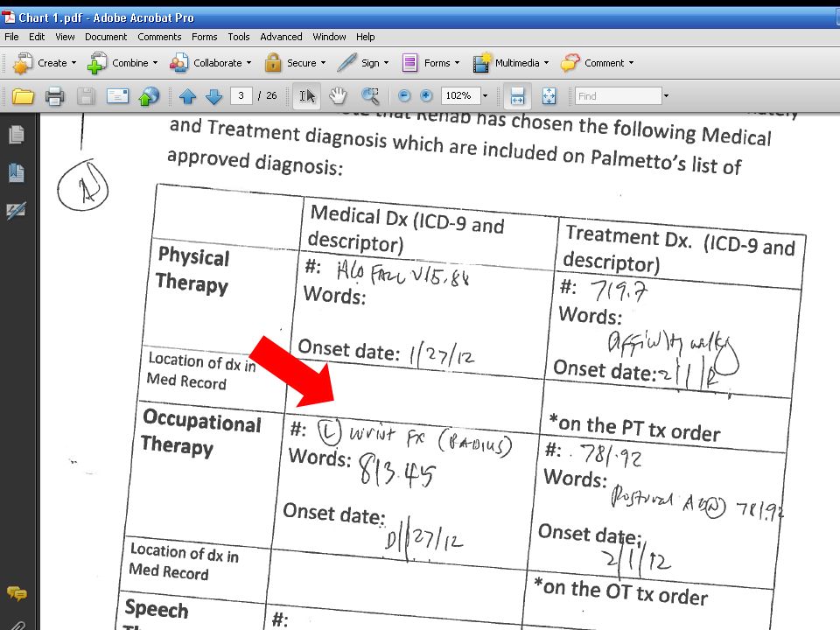Go to next page arrow

[213, 96]
